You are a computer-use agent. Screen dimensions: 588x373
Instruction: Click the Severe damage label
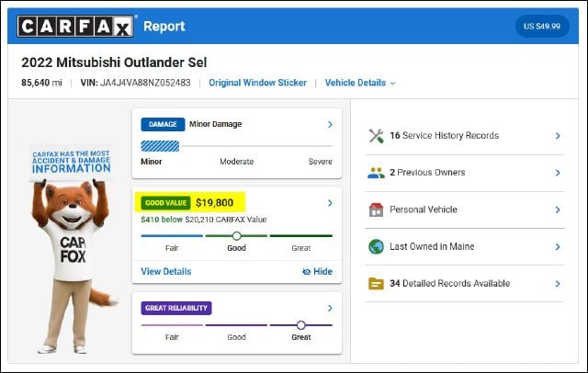coord(321,162)
